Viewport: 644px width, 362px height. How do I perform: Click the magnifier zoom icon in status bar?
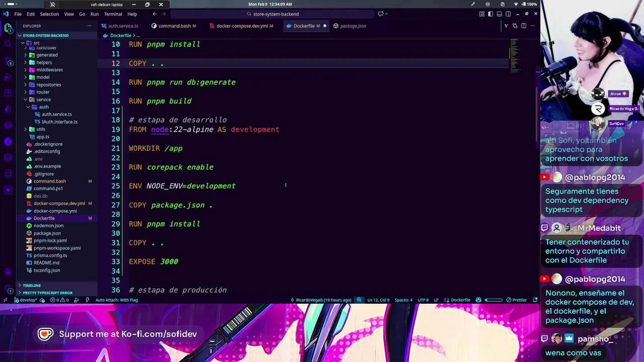click(359, 300)
